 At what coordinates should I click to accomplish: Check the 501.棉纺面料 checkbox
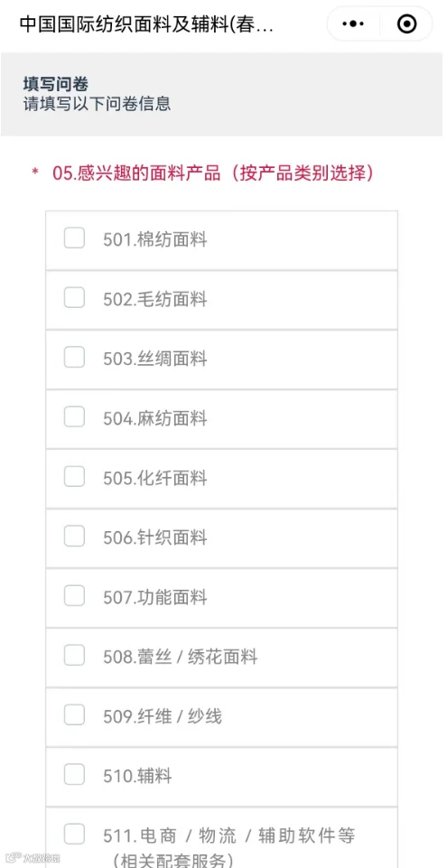[74, 238]
